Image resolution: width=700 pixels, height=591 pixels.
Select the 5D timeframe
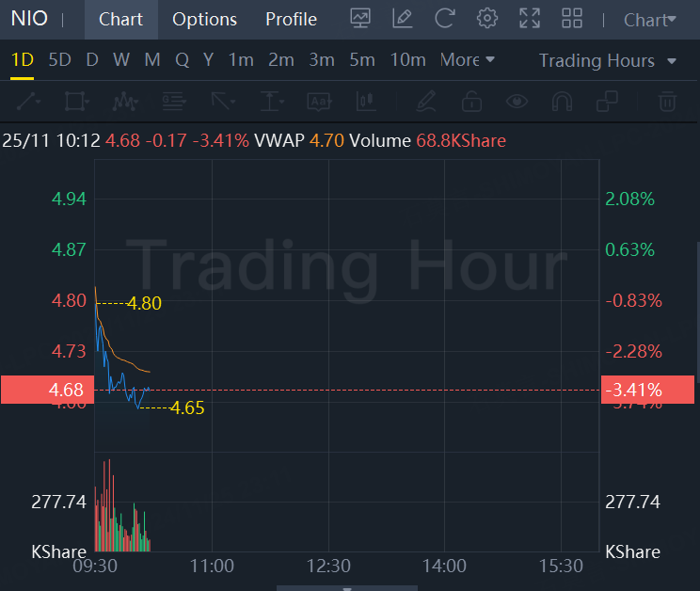pos(59,60)
